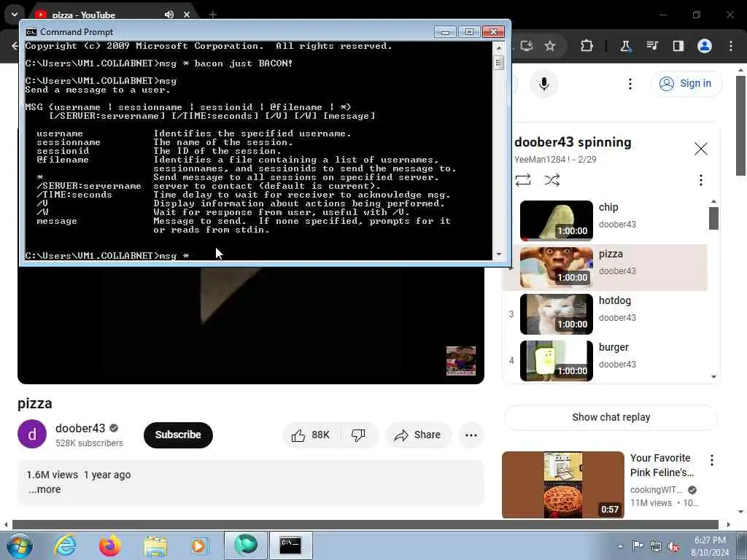Open Windows Start menu

(20, 545)
